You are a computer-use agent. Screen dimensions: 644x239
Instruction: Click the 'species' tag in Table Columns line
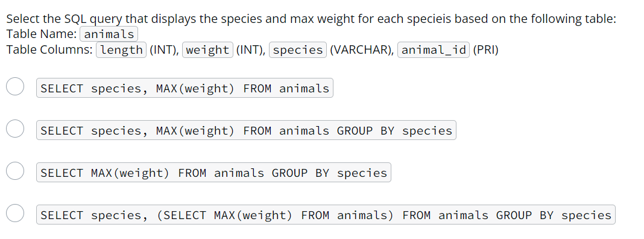(x=298, y=49)
